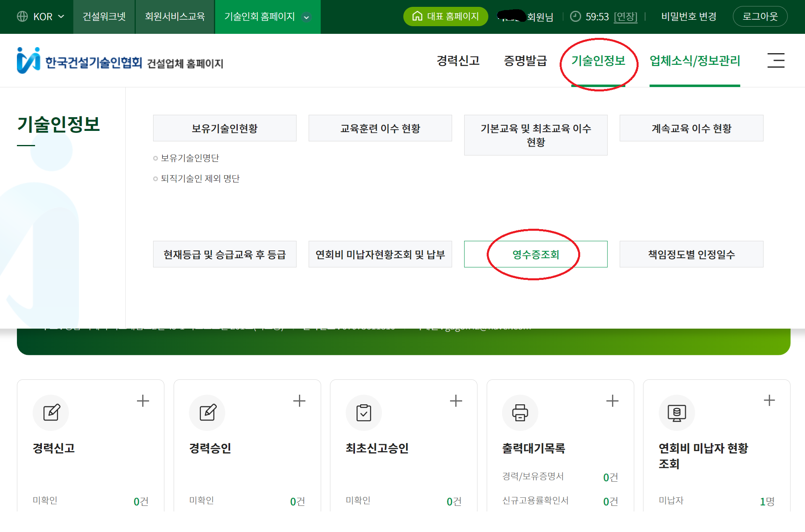Click the hamburger menu icon
The width and height of the screenshot is (805, 532).
point(776,60)
